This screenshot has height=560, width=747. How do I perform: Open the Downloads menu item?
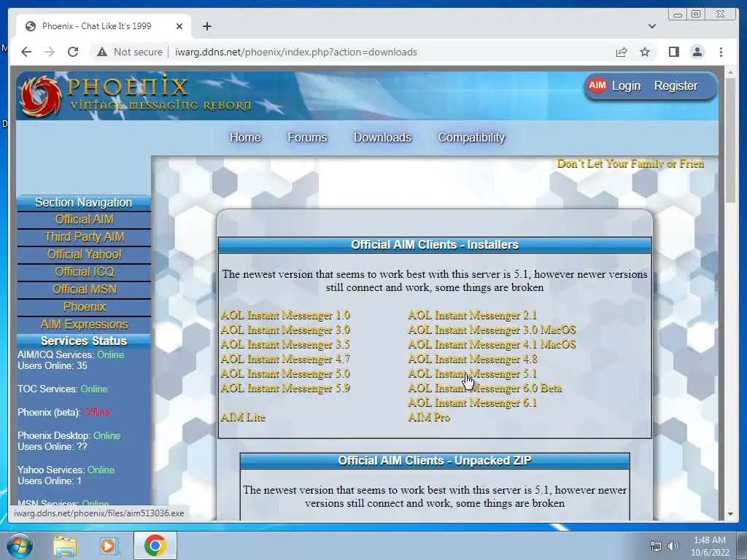[382, 138]
